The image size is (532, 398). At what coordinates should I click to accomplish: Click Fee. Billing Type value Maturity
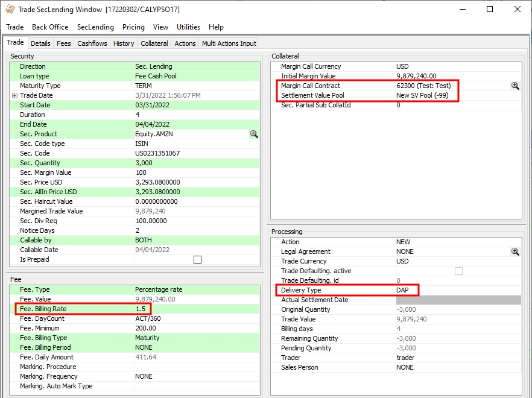(147, 338)
